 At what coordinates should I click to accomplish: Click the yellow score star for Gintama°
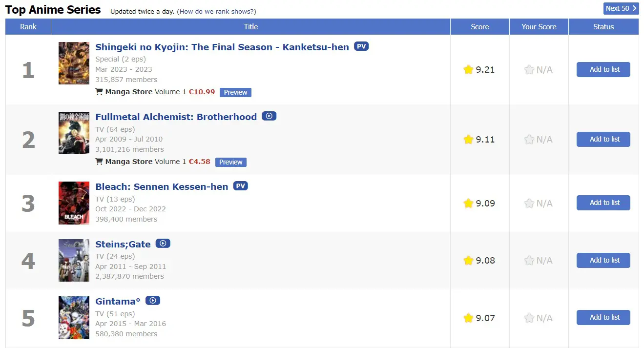point(468,318)
